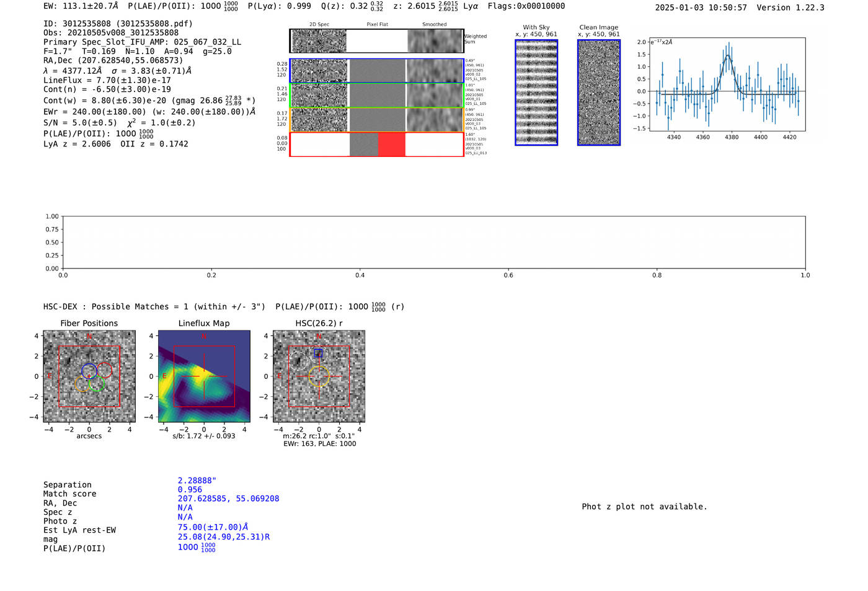Click the green fiber circle in Fiber Positions

pos(97,384)
